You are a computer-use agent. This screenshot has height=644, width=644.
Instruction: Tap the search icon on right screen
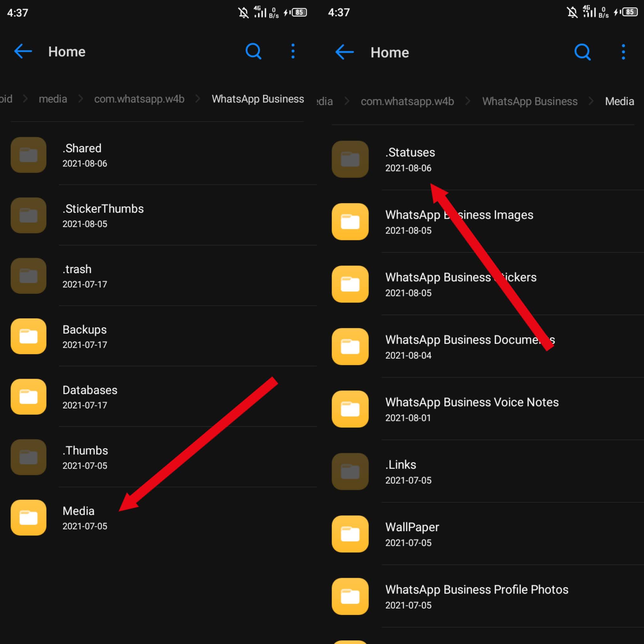click(582, 52)
